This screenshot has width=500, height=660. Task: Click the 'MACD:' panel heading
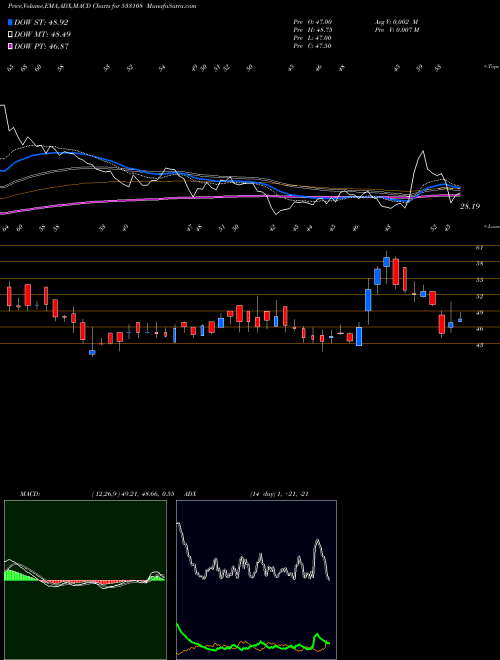coord(29,494)
